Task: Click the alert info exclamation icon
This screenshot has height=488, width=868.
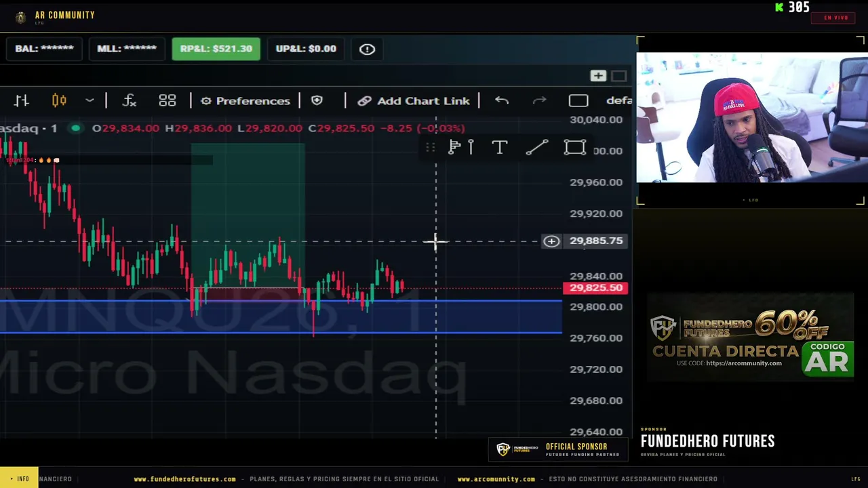Action: [367, 49]
